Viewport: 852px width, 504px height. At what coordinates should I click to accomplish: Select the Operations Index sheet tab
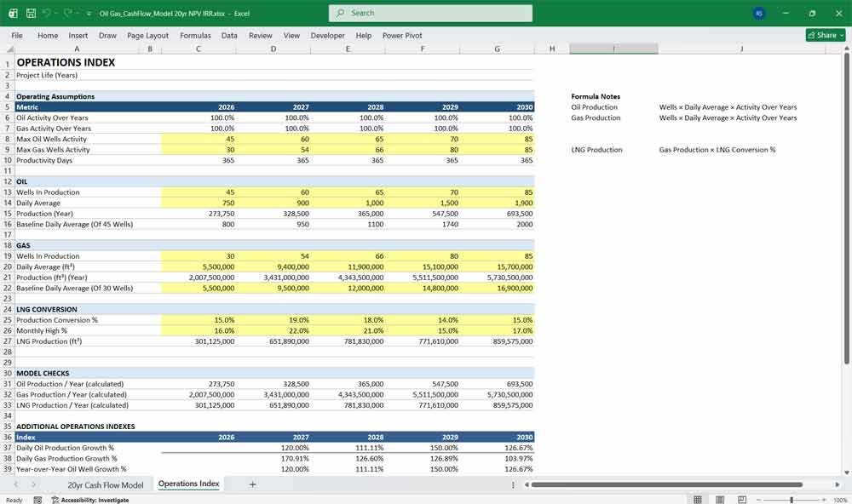(188, 484)
